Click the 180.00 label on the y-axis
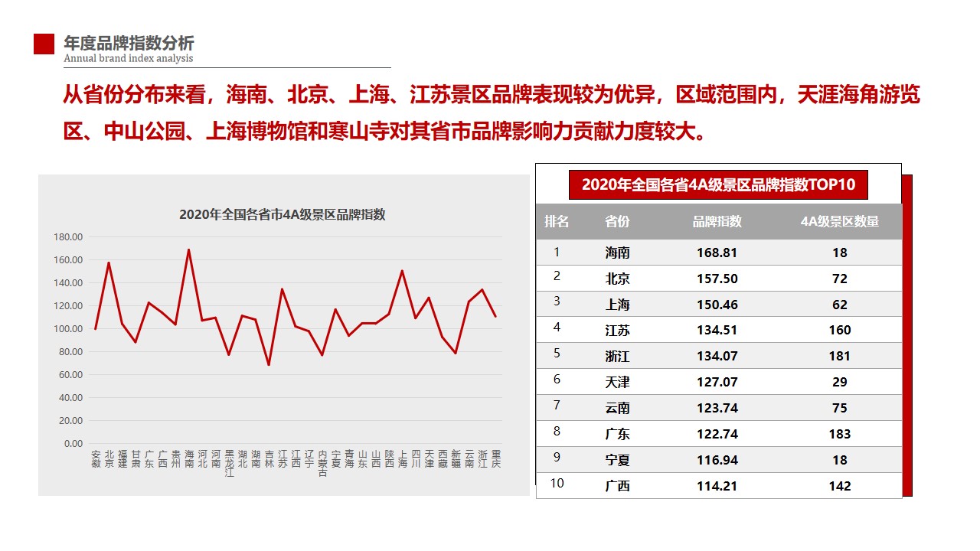This screenshot has height=551, width=980. coord(68,237)
